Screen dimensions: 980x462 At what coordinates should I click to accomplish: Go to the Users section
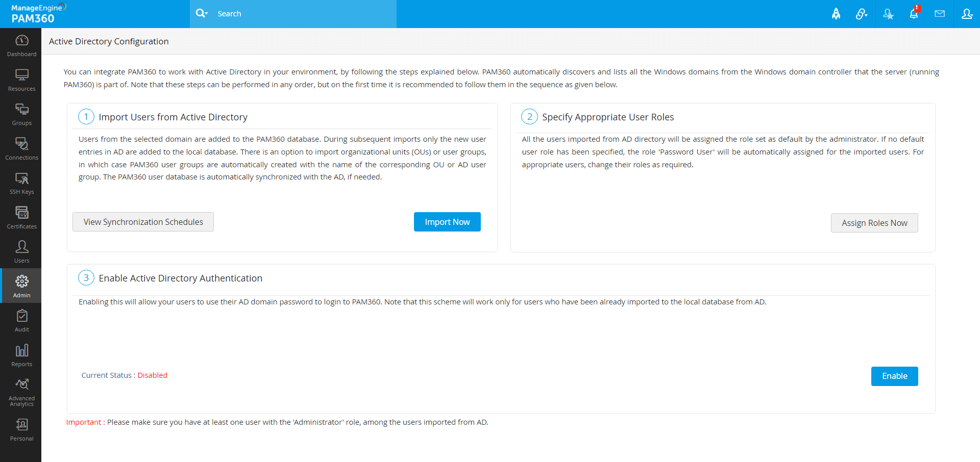click(x=21, y=252)
